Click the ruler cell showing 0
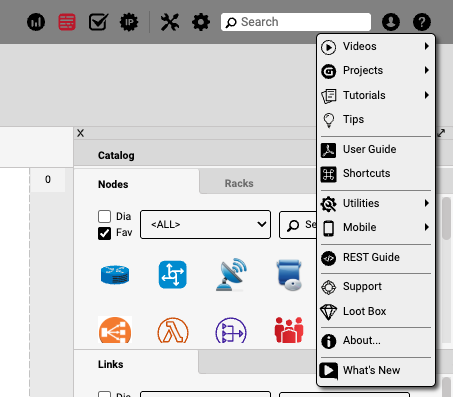Image resolution: width=453 pixels, height=397 pixels. pos(48,180)
